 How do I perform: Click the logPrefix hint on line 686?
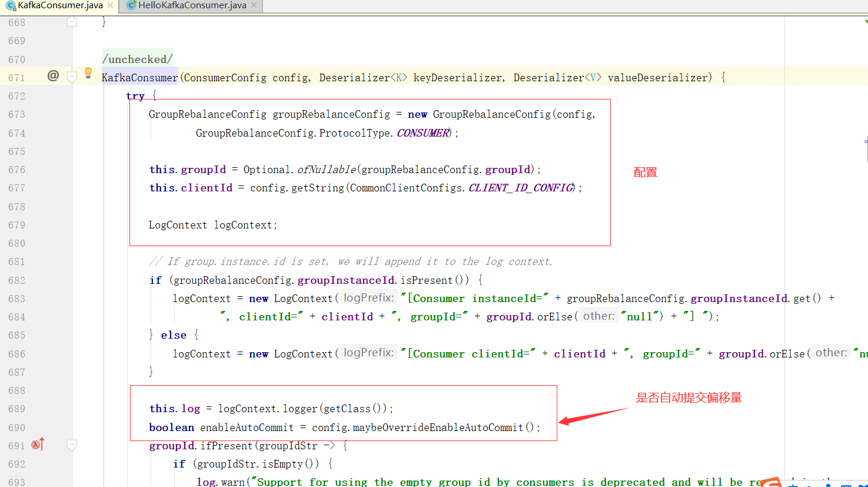coord(368,353)
